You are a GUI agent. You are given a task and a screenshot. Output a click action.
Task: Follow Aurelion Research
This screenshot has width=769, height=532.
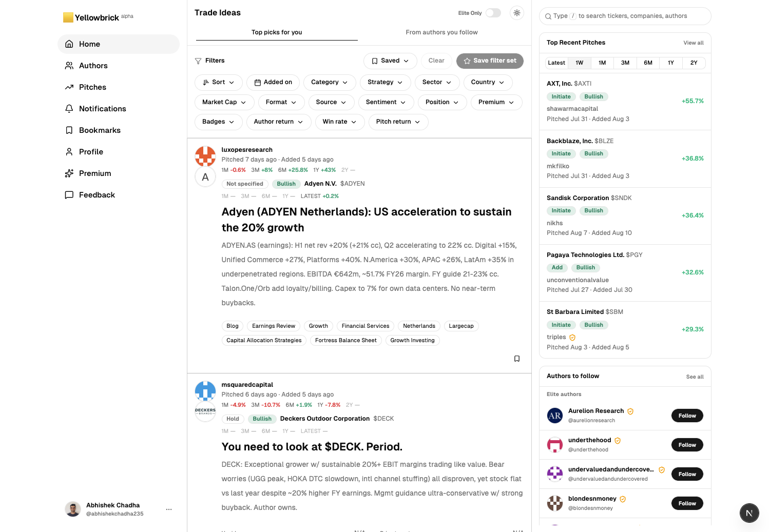[x=687, y=416]
